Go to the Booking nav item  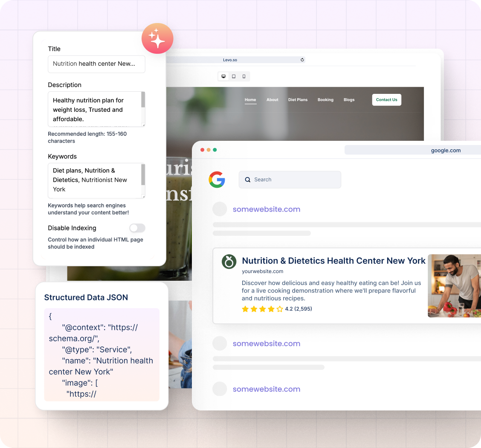click(x=325, y=100)
